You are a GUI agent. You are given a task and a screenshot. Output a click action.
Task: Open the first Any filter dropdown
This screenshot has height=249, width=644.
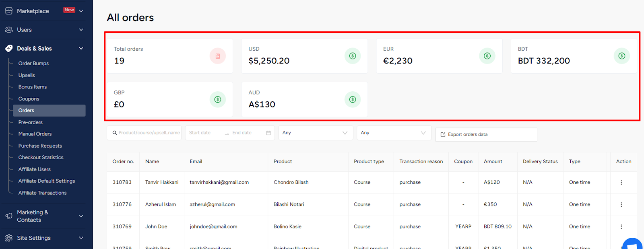click(316, 133)
